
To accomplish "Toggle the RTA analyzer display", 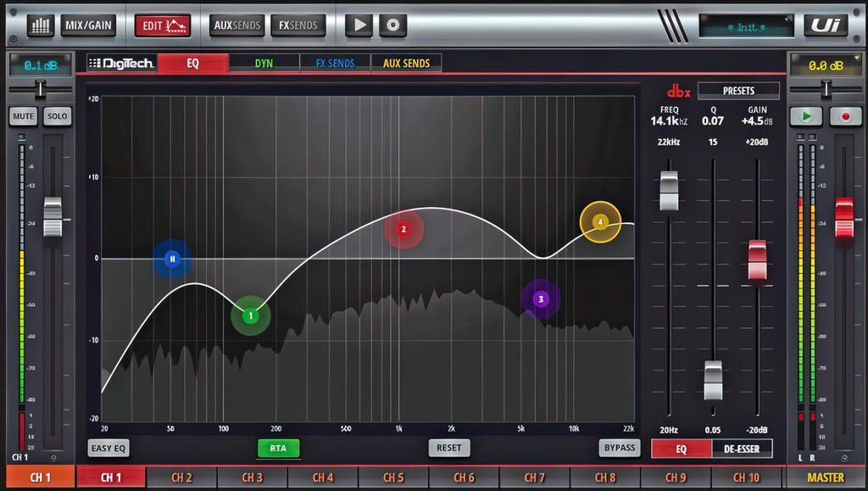I will point(278,449).
